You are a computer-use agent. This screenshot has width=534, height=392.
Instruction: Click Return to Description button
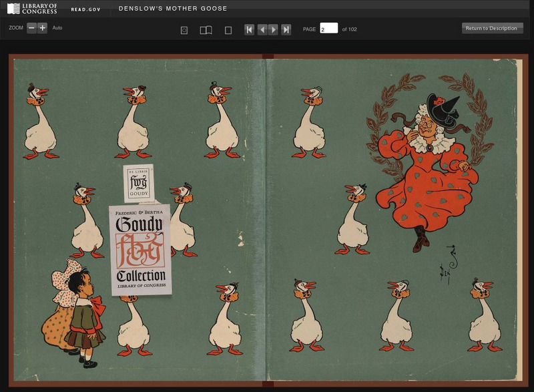[x=492, y=28]
